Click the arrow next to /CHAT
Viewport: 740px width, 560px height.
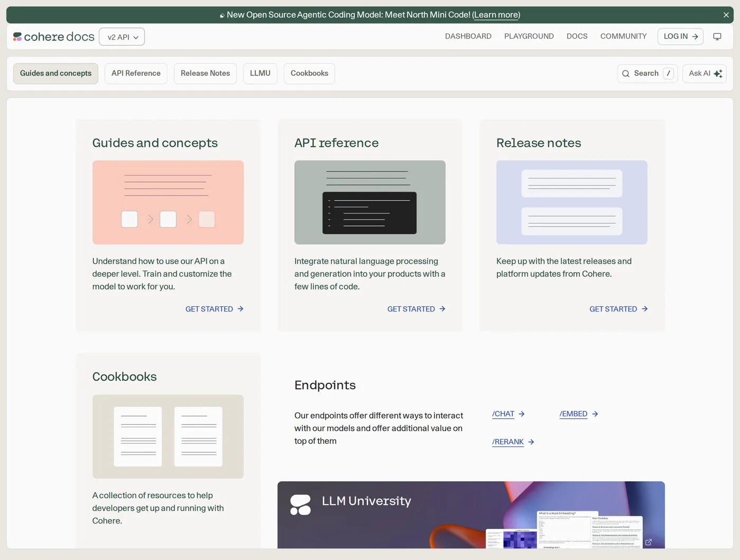(522, 414)
